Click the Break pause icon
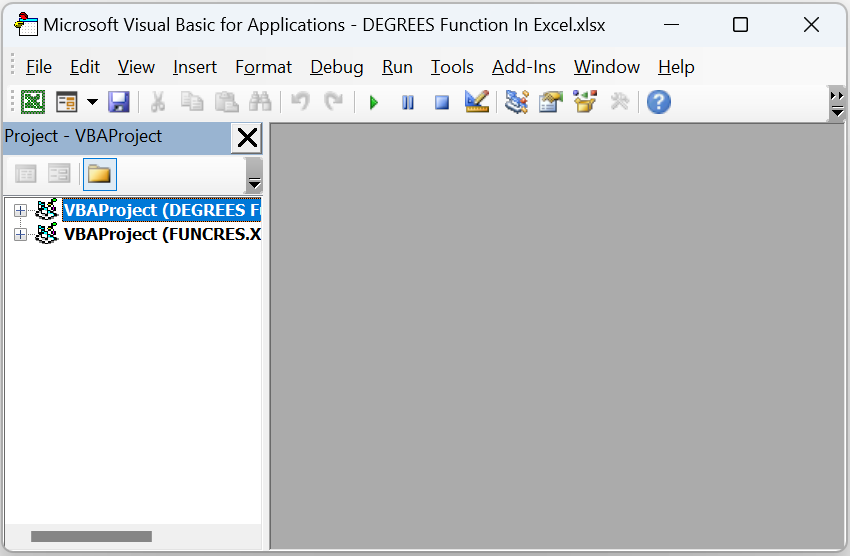The height and width of the screenshot is (556, 850). click(x=408, y=102)
